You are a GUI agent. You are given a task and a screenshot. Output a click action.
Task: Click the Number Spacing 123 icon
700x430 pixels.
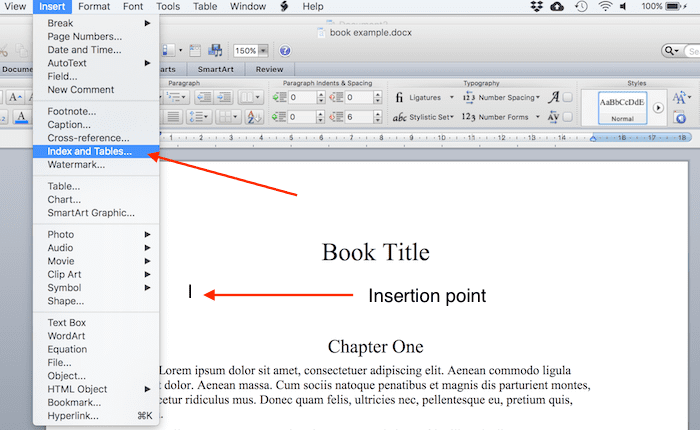coord(468,97)
